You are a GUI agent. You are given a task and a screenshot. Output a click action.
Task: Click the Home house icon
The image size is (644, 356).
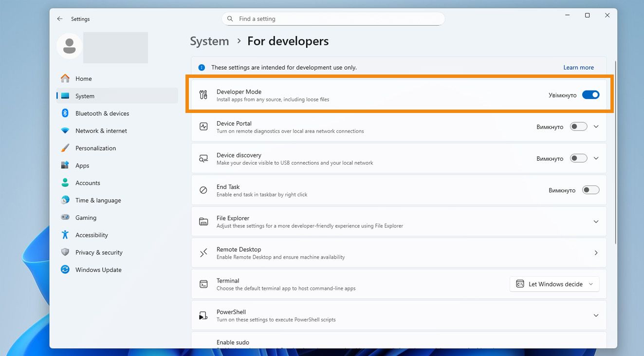65,78
